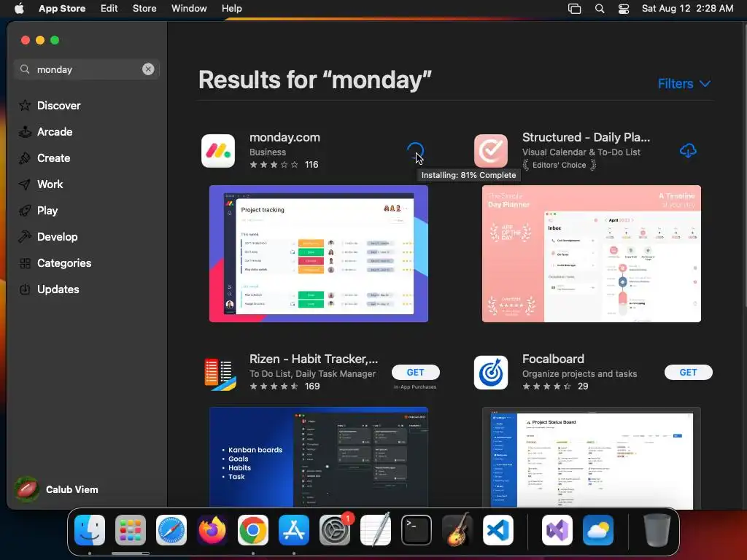Viewport: 747px width, 560px height.
Task: Clear the search field with the X button
Action: [148, 69]
